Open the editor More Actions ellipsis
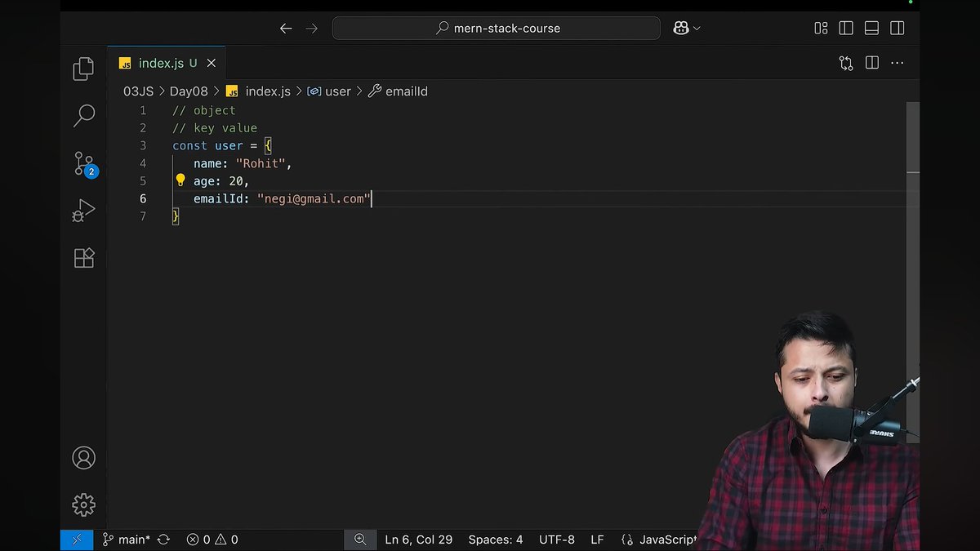The height and width of the screenshot is (551, 980). click(898, 63)
